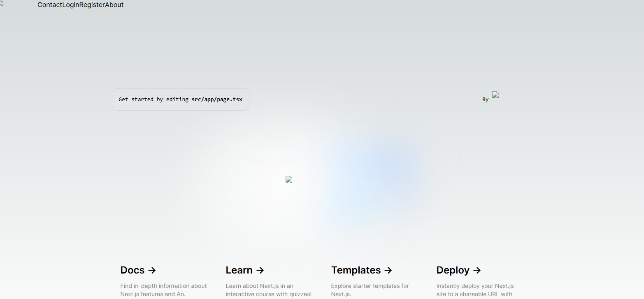Click the src/app/page.tsx bold code text
Viewport: 644px width, 299px height.
tap(217, 100)
